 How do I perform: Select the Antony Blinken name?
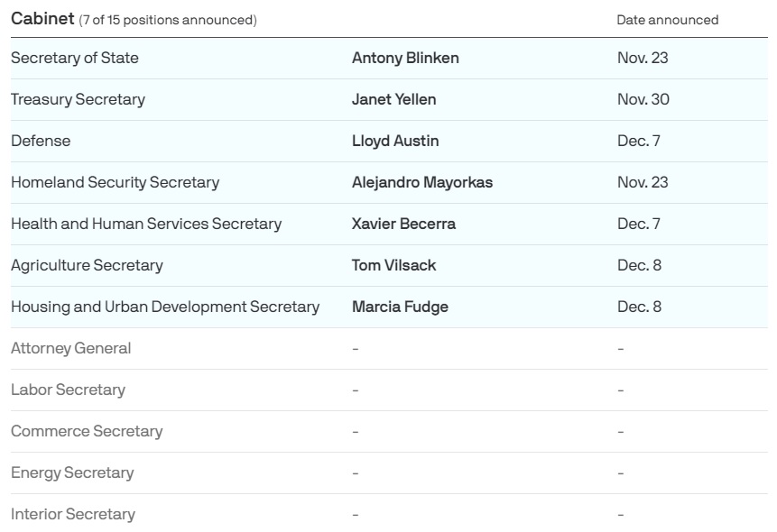[x=405, y=58]
